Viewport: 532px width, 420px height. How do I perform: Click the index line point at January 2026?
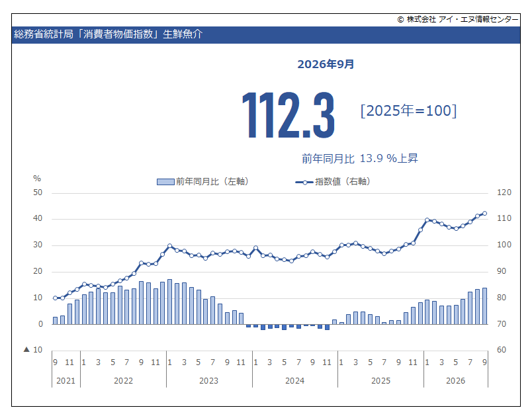(x=427, y=220)
